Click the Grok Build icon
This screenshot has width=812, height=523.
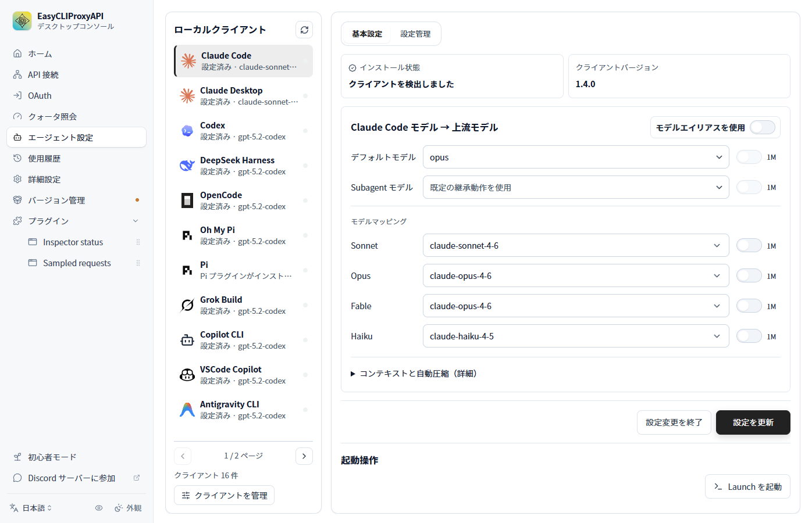click(187, 305)
